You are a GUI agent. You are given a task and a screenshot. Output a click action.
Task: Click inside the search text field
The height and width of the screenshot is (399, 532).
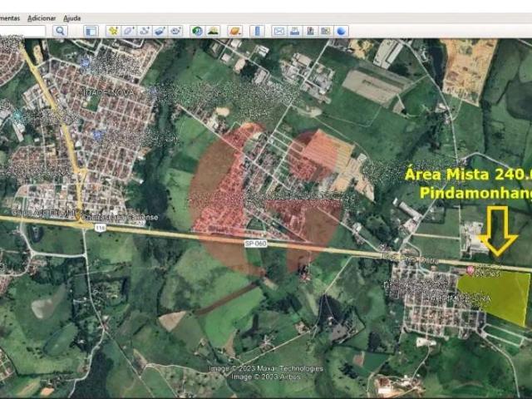22,31
